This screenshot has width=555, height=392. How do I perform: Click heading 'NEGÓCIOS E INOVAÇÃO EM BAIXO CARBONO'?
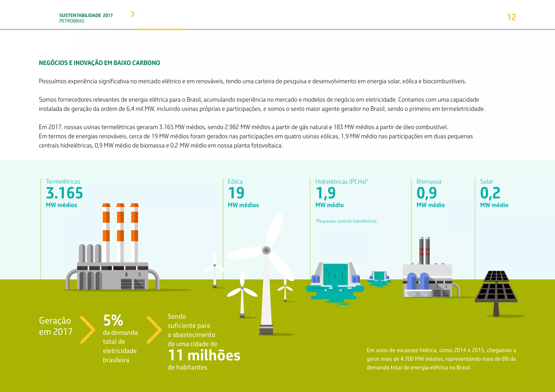coord(99,63)
